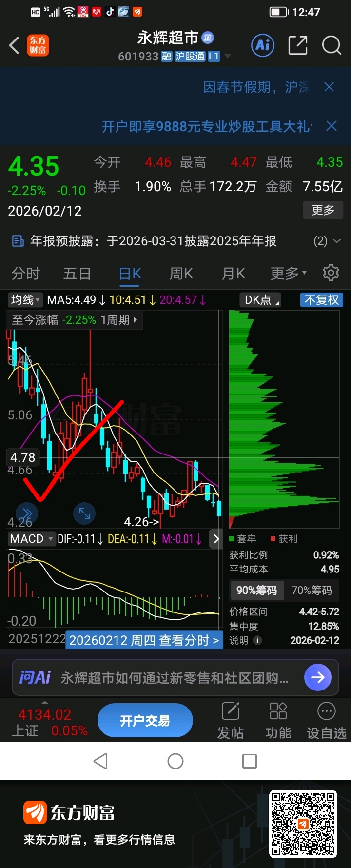Tap the 获利比例 0.92% value
This screenshot has width=351, height=868.
[x=326, y=555]
